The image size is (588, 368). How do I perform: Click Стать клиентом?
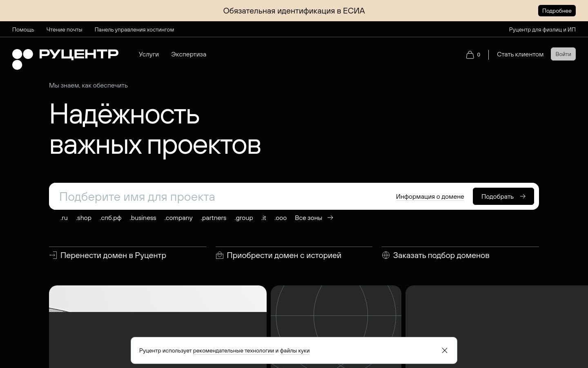pyautogui.click(x=520, y=54)
